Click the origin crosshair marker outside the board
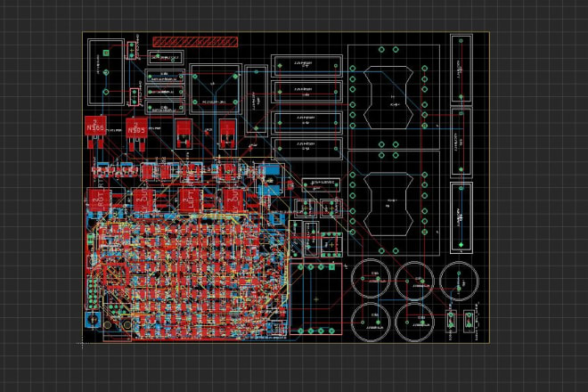 (83, 343)
